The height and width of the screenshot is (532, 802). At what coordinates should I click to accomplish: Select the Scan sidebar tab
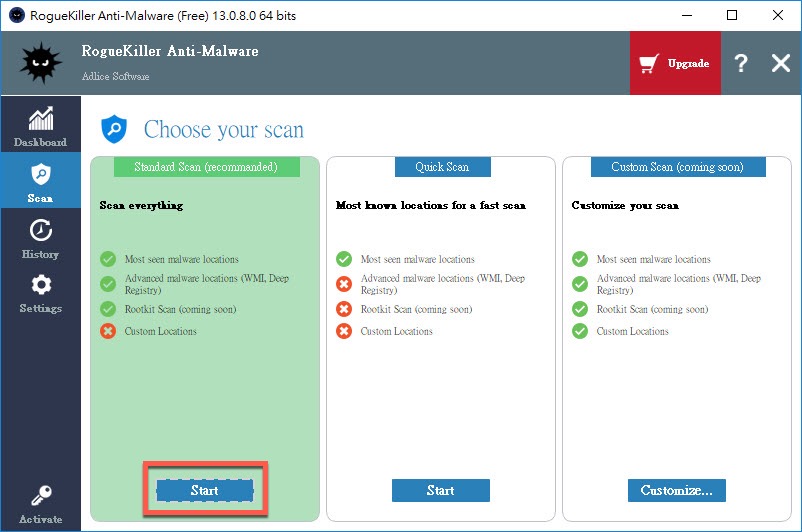40,180
